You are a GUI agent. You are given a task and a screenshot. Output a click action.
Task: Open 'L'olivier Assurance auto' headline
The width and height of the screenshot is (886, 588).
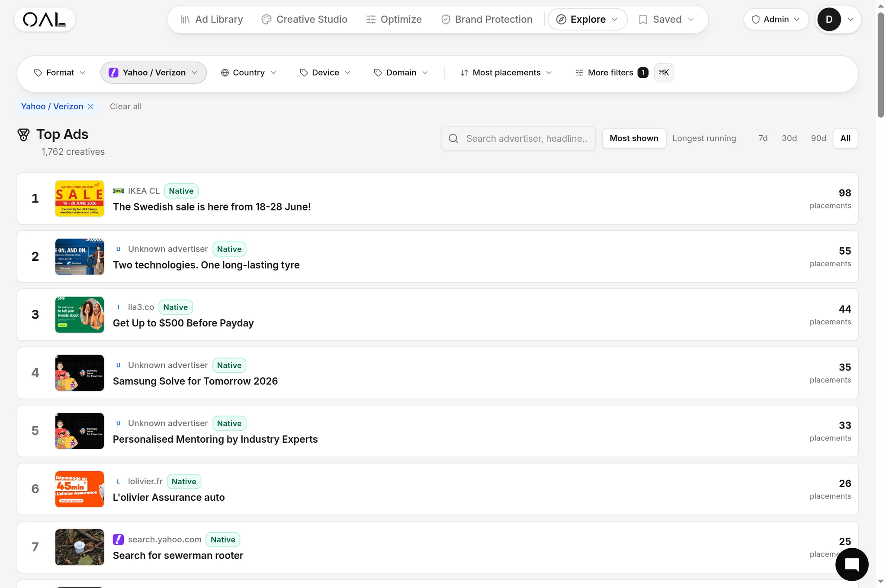[169, 498]
